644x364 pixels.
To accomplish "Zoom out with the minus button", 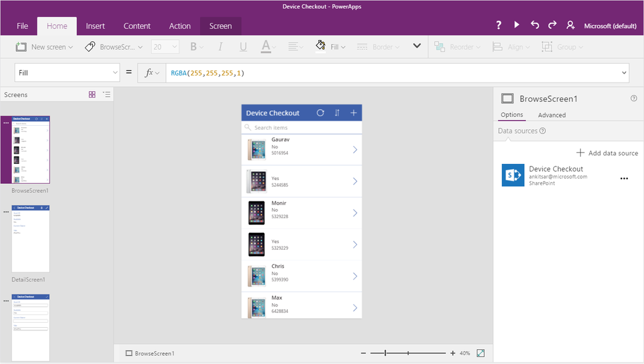I will point(363,353).
